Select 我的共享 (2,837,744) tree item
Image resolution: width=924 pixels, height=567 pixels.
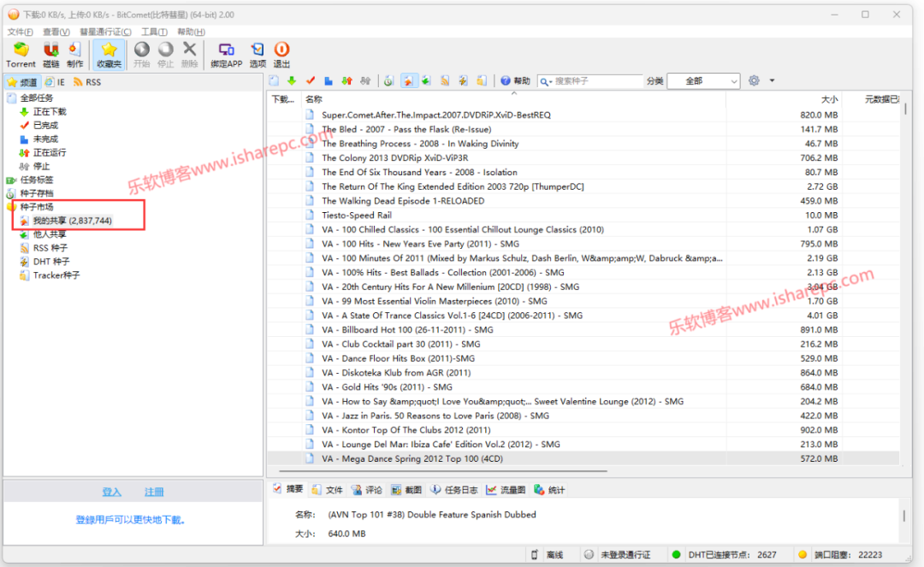click(72, 221)
